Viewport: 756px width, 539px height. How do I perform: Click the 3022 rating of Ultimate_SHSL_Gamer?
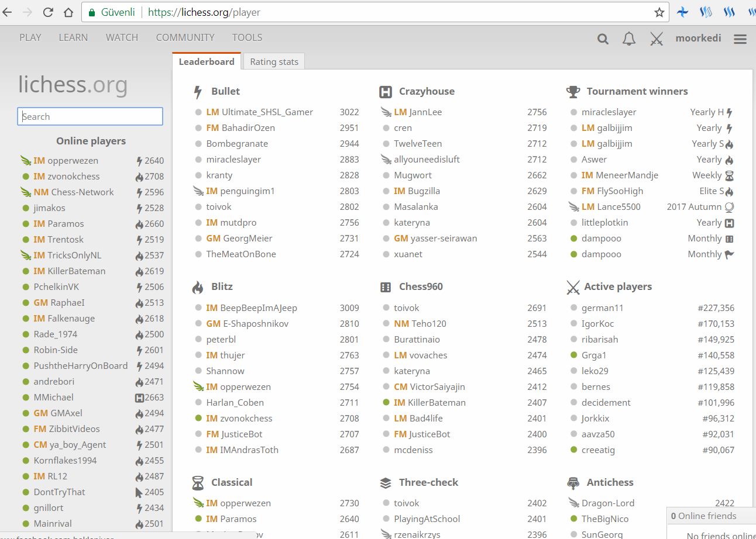pyautogui.click(x=349, y=112)
